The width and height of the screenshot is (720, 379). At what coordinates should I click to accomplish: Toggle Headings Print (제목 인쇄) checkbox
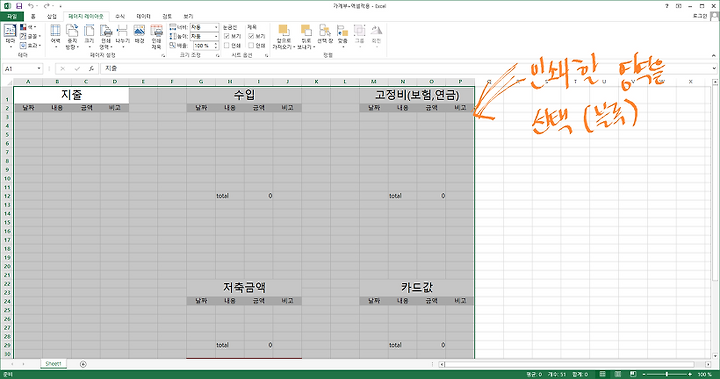coord(251,45)
